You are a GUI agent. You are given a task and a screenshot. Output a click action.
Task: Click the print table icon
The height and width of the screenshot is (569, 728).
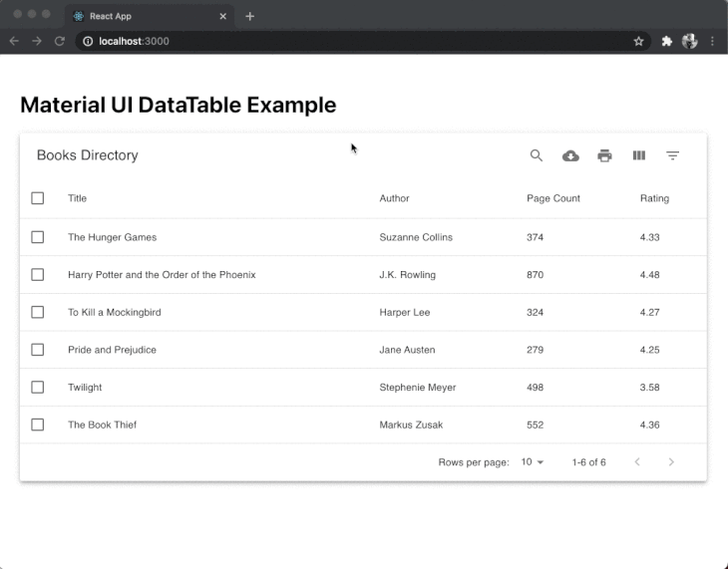(604, 155)
